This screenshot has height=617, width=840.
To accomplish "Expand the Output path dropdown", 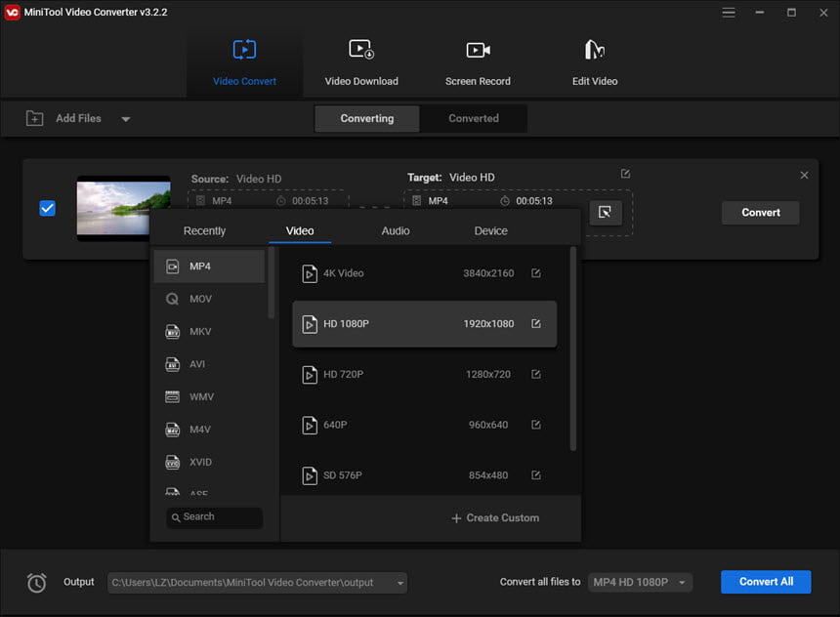I will click(400, 583).
